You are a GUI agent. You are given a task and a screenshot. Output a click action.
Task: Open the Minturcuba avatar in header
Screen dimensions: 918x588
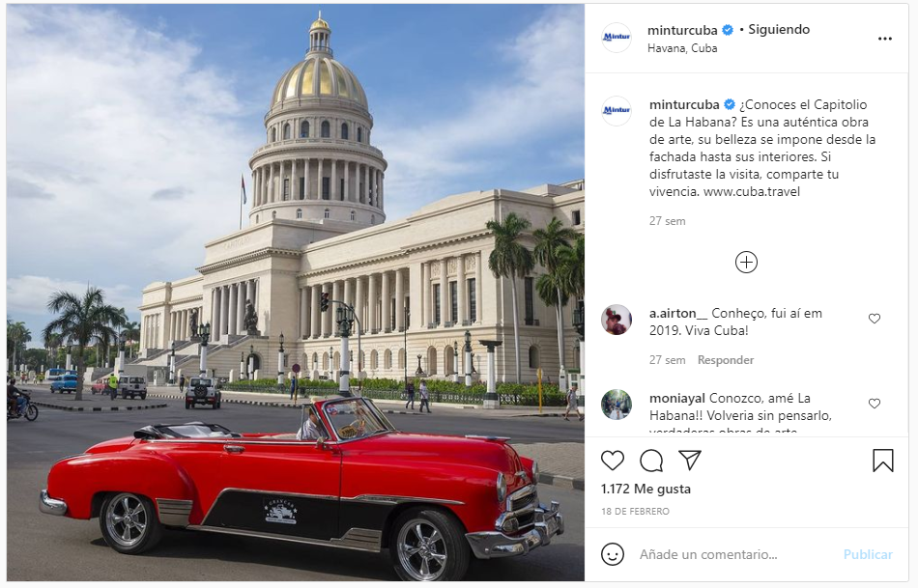[617, 38]
